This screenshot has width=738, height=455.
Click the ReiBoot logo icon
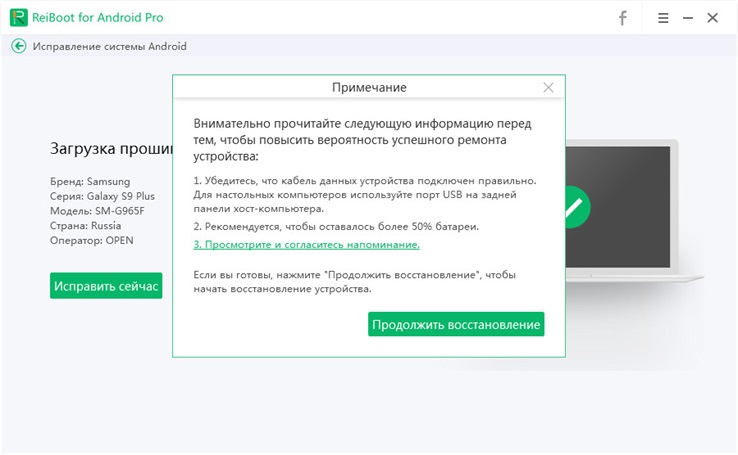(19, 18)
